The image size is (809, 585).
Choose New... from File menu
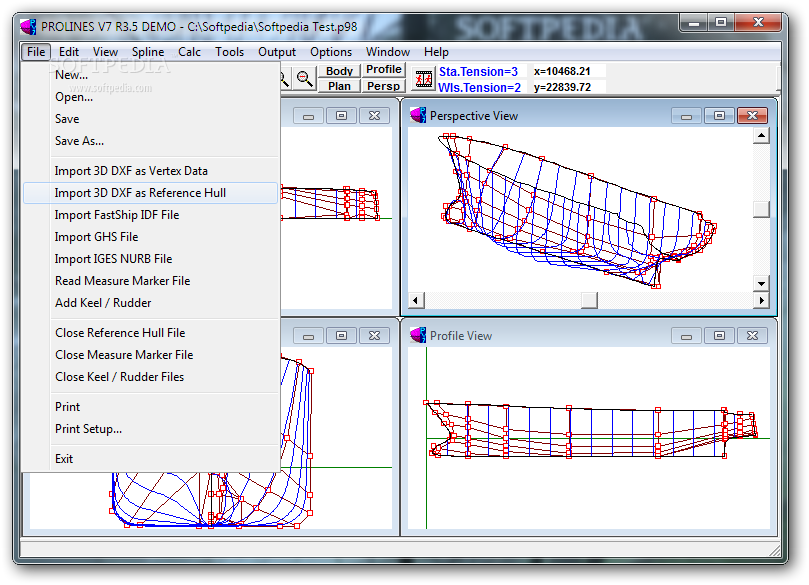click(150, 75)
